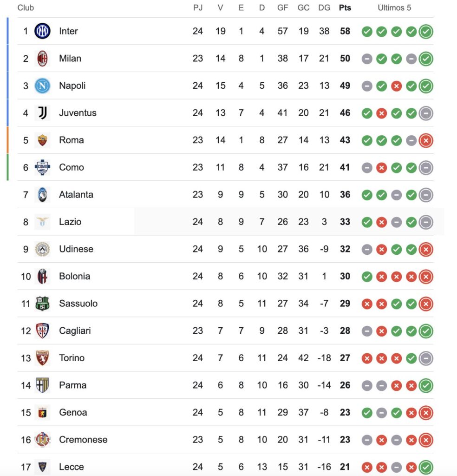Click the Milan club crest icon
The width and height of the screenshot is (457, 476).
[42, 59]
